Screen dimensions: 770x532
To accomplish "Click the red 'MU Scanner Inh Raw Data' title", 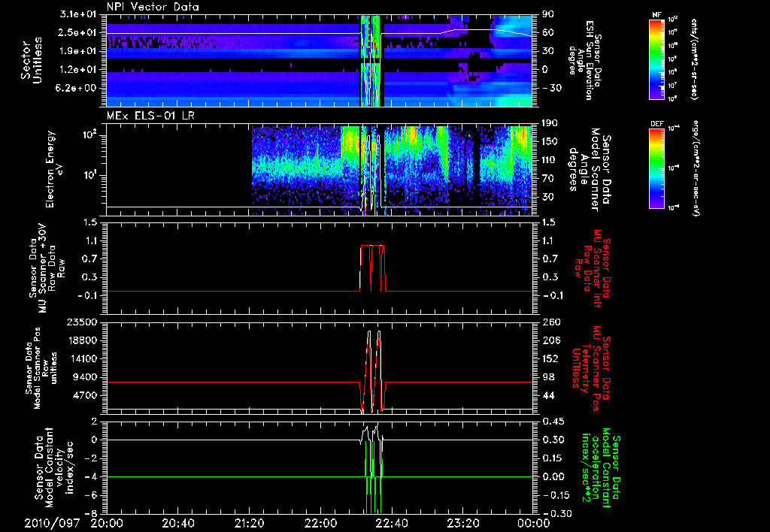I will [x=593, y=268].
